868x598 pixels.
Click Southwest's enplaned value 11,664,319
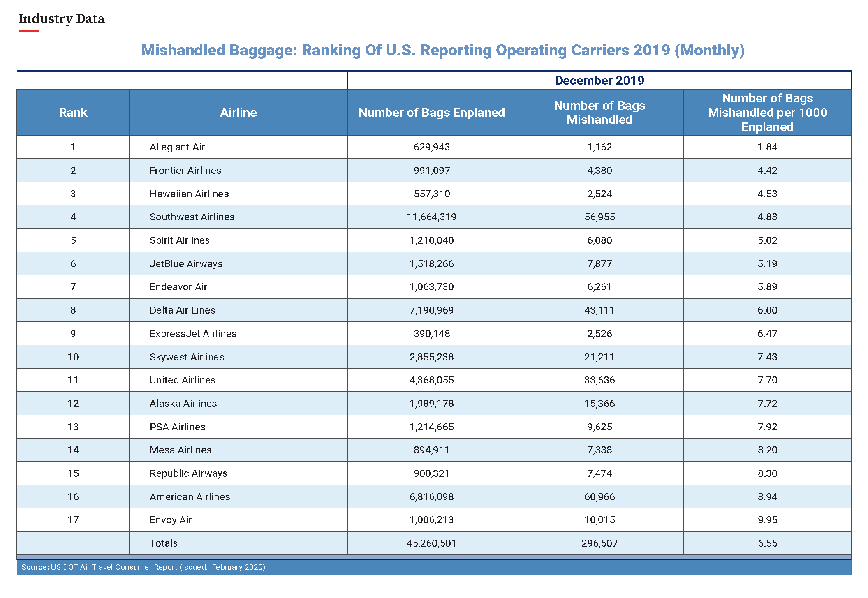pyautogui.click(x=432, y=217)
